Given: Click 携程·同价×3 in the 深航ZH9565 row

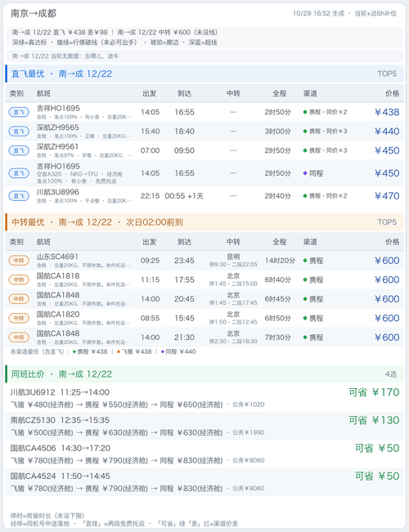Looking at the screenshot, I should [x=325, y=132].
